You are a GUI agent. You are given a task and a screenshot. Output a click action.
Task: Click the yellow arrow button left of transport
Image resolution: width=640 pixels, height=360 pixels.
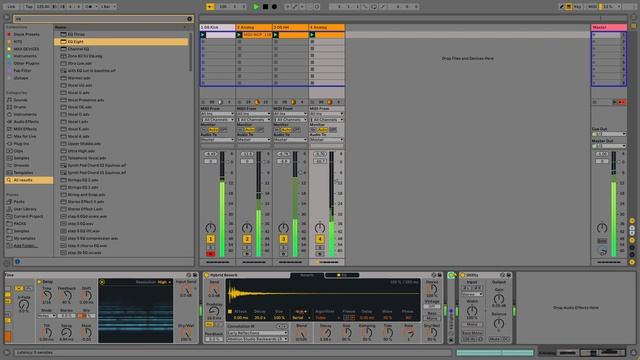coord(210,7)
